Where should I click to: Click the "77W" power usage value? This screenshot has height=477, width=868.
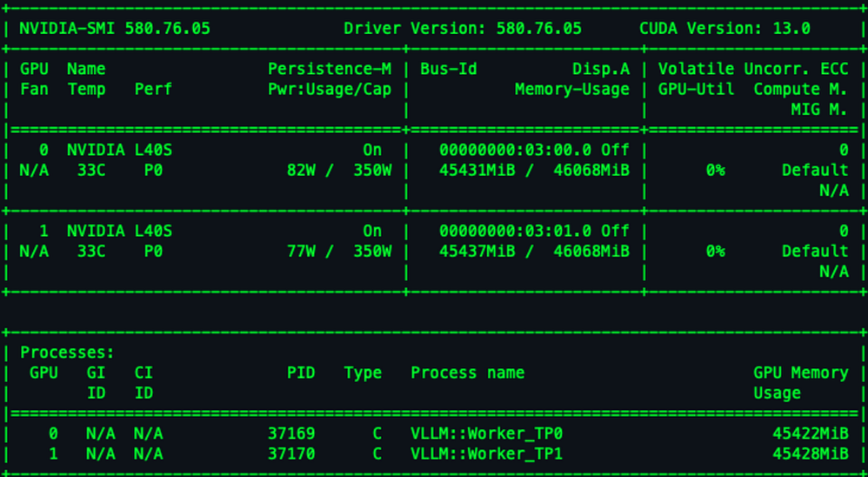(301, 252)
